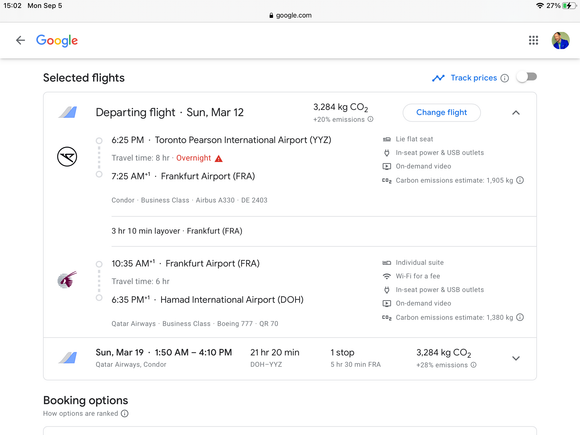Click Track prices link text
580x435 pixels.
pos(473,78)
